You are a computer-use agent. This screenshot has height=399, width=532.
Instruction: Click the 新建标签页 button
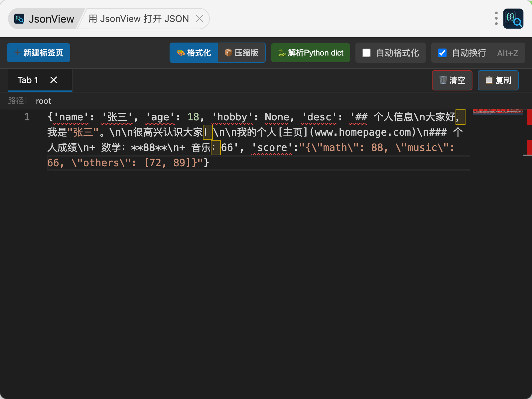point(38,53)
